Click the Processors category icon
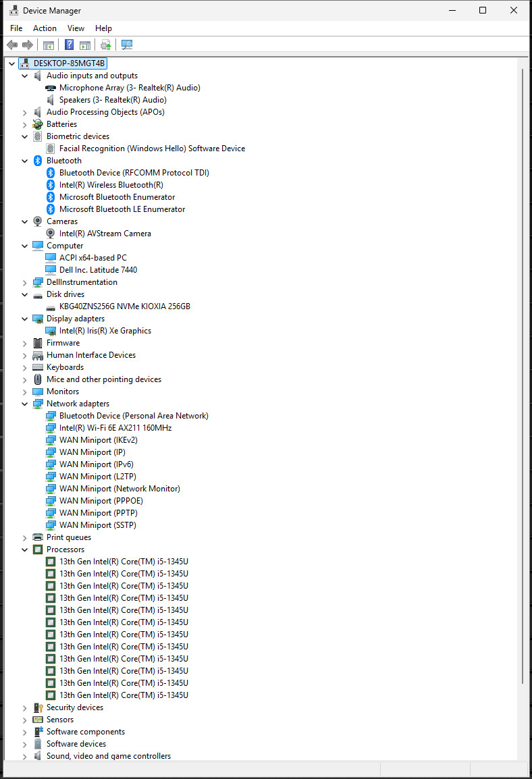This screenshot has height=779, width=532. coord(38,549)
